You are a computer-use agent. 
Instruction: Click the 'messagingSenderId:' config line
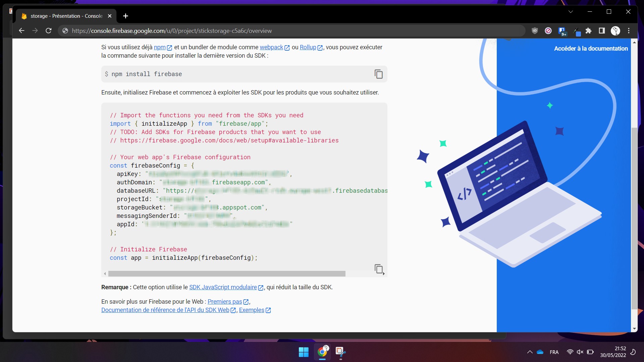pos(176,216)
